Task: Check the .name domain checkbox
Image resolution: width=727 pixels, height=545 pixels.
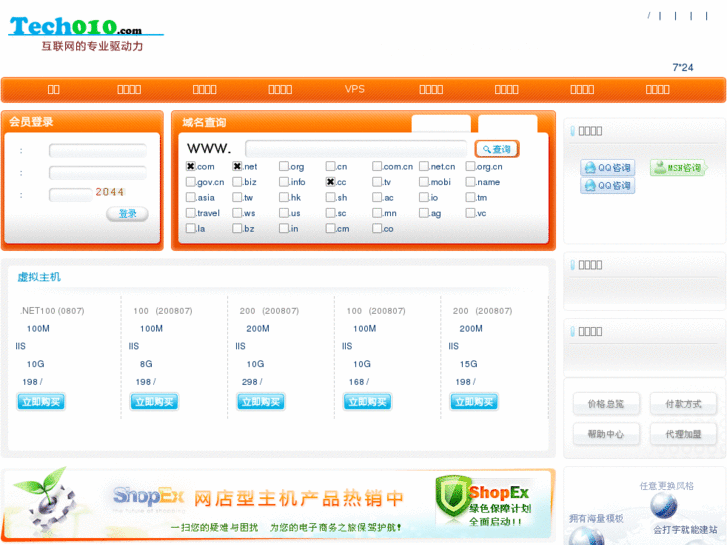Action: click(470, 182)
